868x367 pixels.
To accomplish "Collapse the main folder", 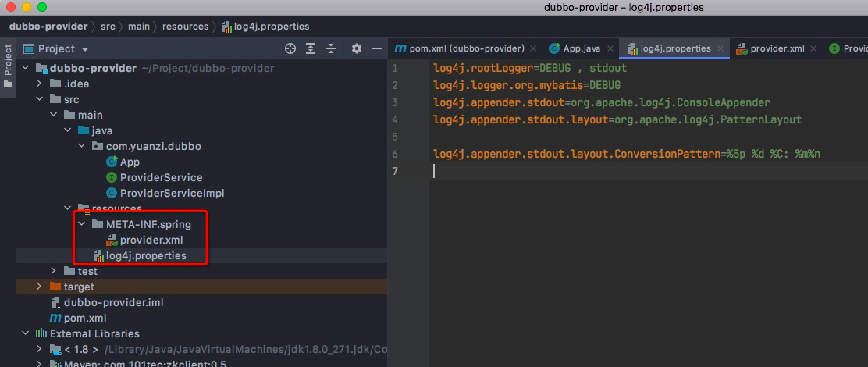I will 53,115.
